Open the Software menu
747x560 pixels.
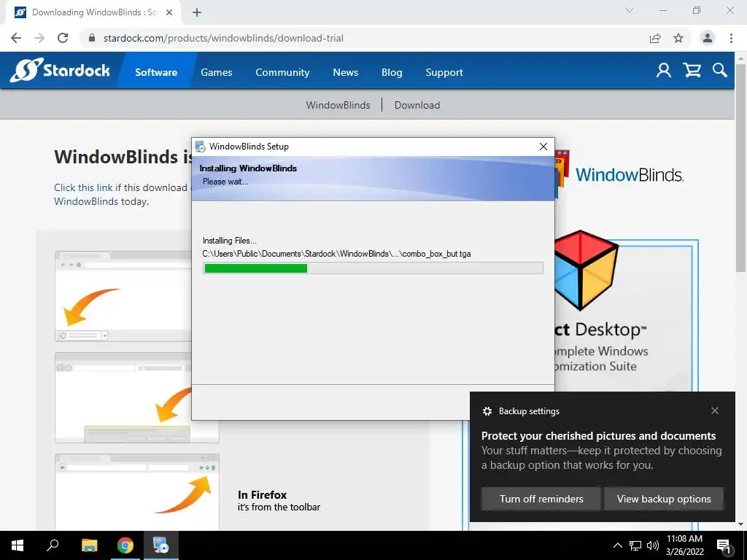point(156,72)
